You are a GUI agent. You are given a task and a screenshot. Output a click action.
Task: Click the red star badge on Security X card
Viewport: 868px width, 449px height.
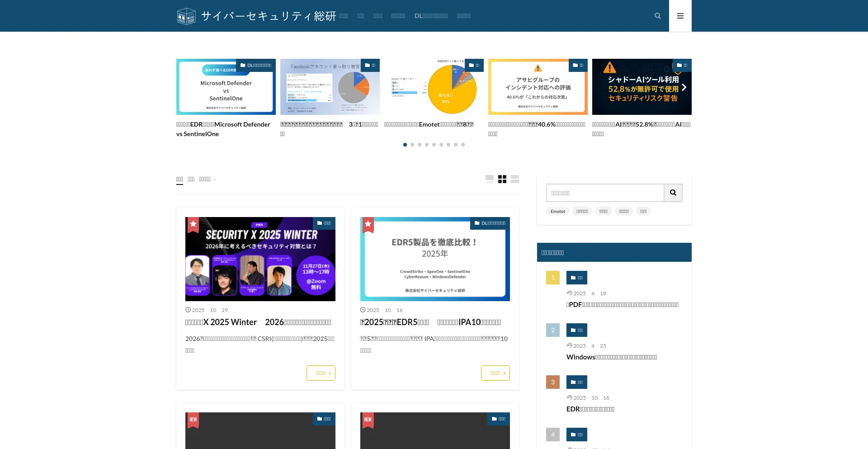[193, 224]
